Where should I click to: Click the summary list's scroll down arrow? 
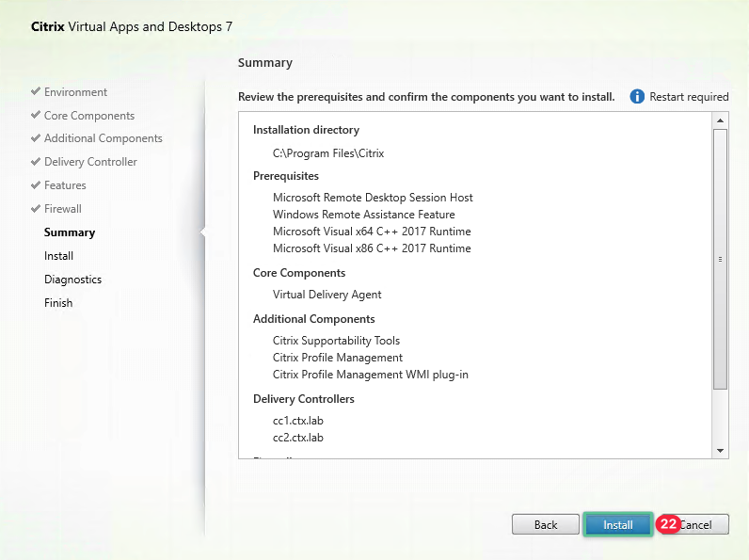[x=721, y=451]
